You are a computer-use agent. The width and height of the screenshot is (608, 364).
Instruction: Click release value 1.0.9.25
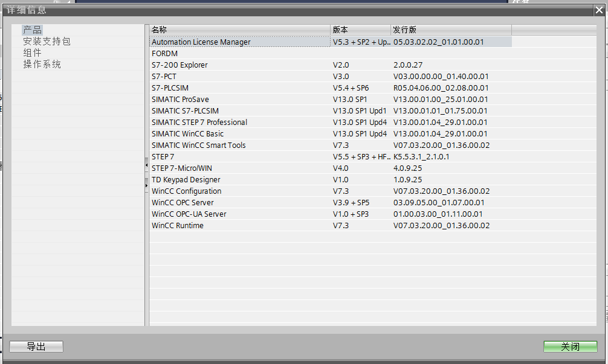click(x=407, y=180)
